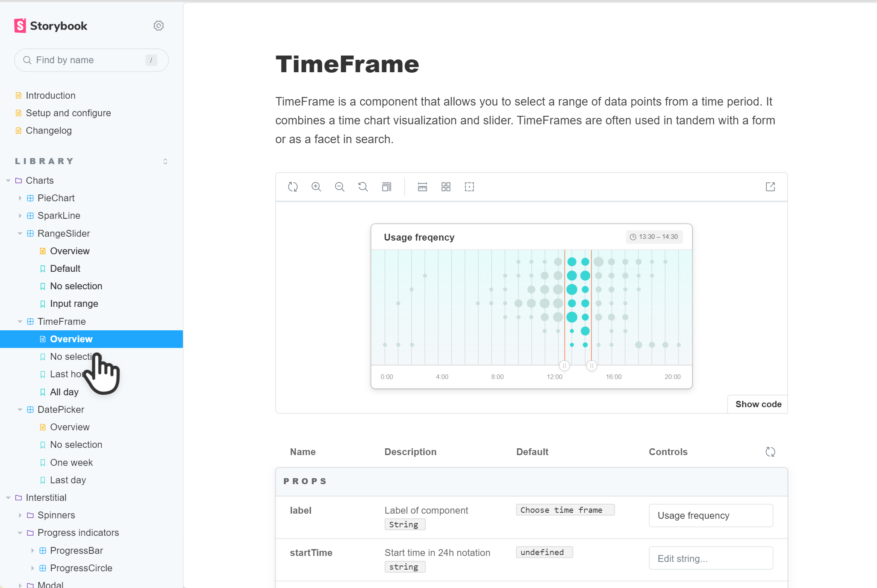Apply outlines to the preview

click(469, 187)
